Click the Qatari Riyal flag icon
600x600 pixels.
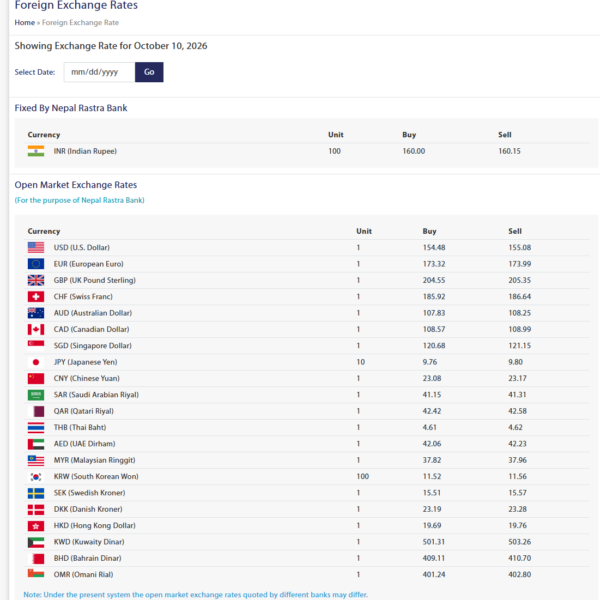(x=36, y=411)
